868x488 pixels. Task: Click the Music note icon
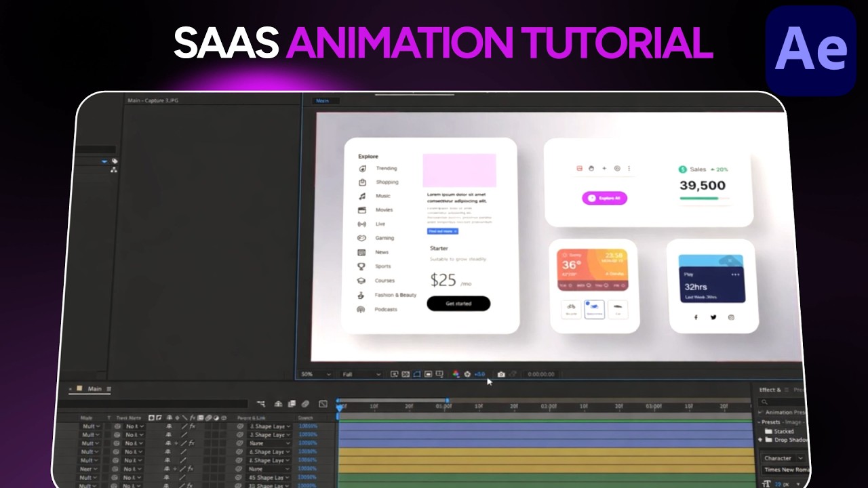pos(362,196)
